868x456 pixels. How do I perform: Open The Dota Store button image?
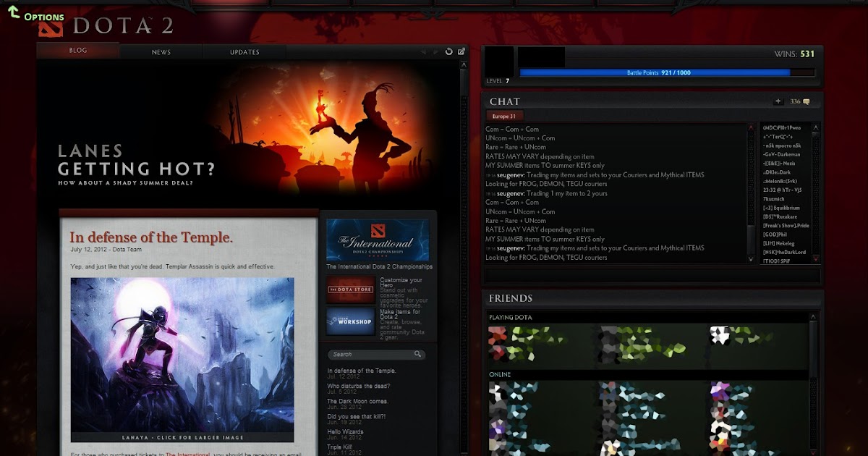pyautogui.click(x=351, y=289)
